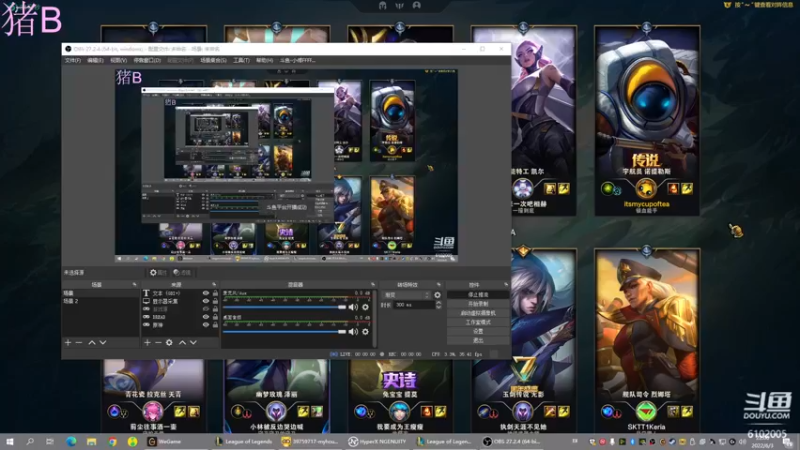Viewport: 800px width, 450px height.
Task: Open the Edit (E) menu in OBS
Action: coord(95,60)
